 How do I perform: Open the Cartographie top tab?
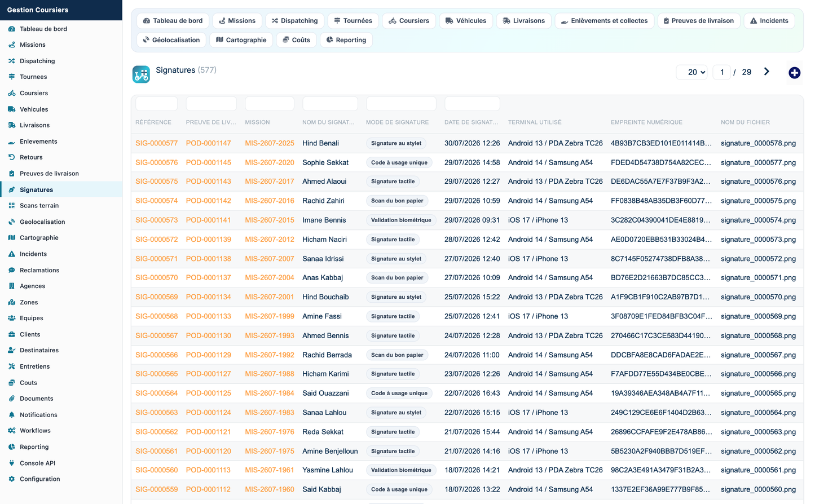point(241,40)
